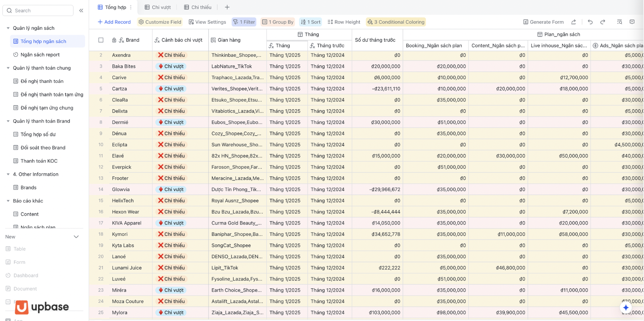Viewport: 644px width, 321px height.
Task: Select ₫103,000,000 balance in Mylora row
Action: coord(377,312)
